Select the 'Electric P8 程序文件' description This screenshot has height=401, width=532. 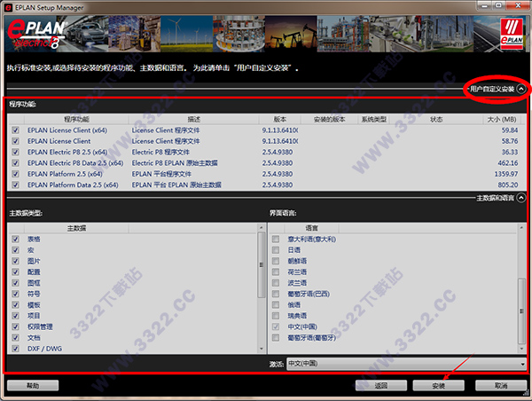tap(160, 152)
